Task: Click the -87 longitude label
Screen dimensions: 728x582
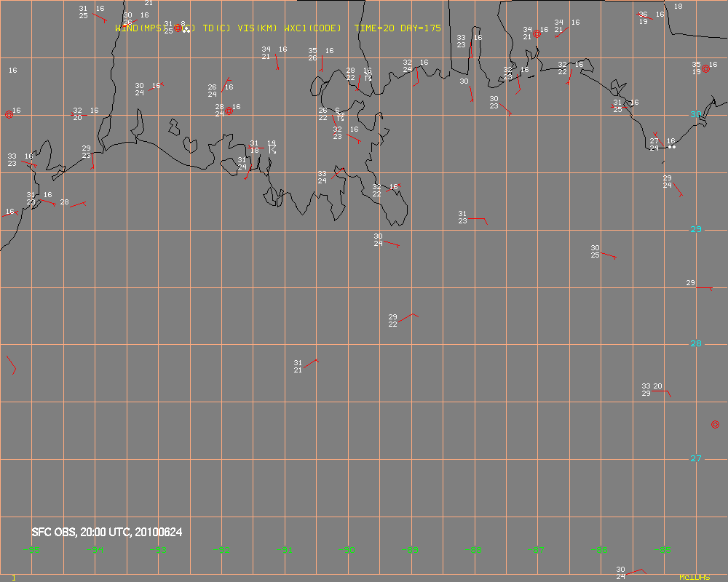Action: [536, 550]
